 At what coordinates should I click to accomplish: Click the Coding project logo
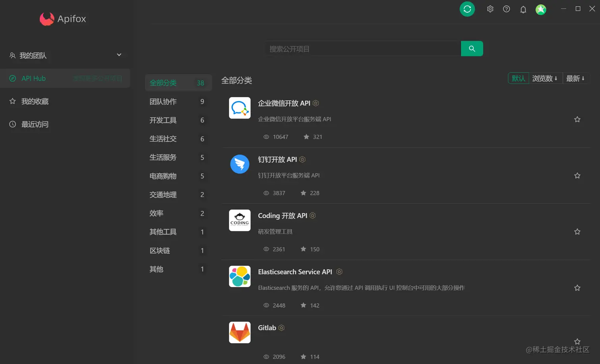click(240, 220)
